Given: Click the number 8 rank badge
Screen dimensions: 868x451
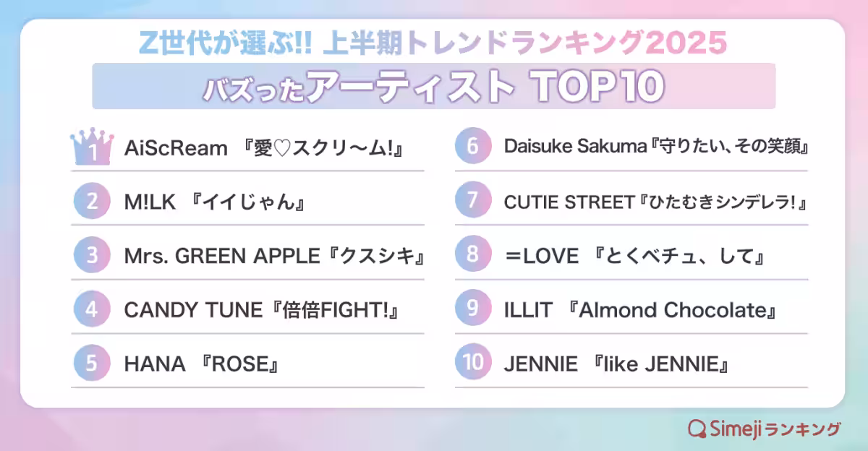Looking at the screenshot, I should 473,256.
